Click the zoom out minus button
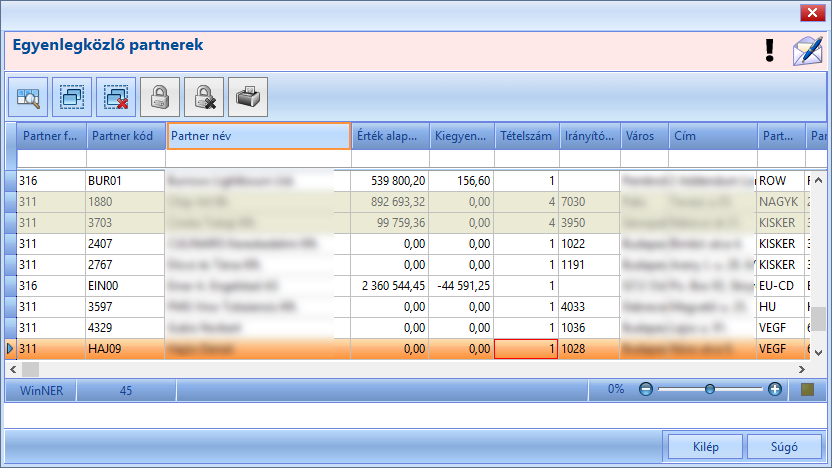 pos(646,389)
